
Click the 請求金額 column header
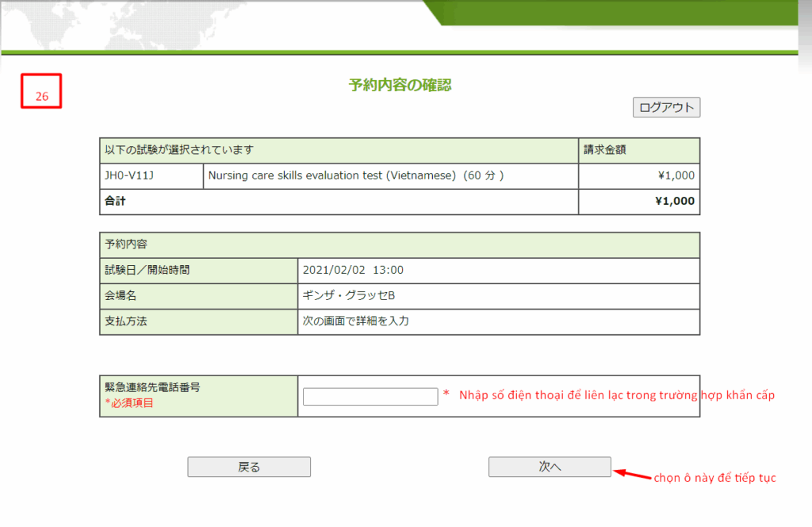pyautogui.click(x=605, y=150)
